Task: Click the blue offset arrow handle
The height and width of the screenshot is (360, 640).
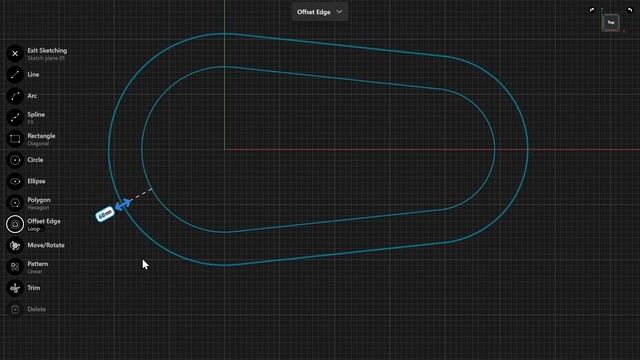Action: click(x=123, y=204)
